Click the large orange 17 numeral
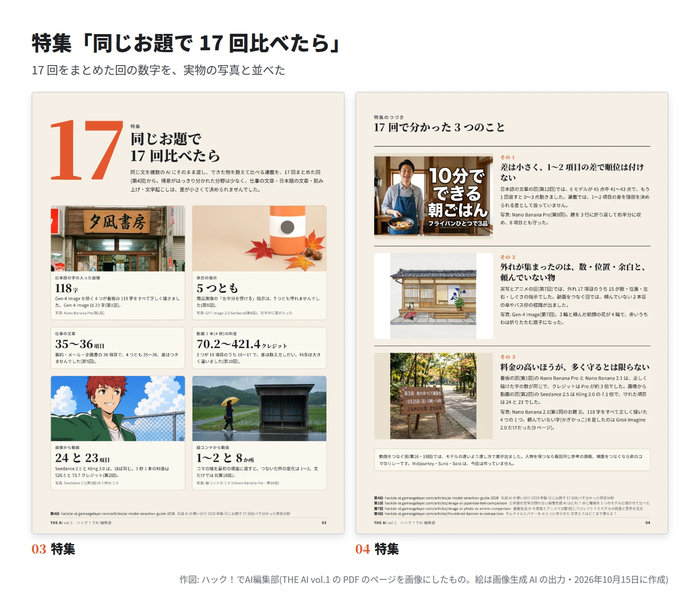Screen dimensions: 700x610 [x=87, y=150]
